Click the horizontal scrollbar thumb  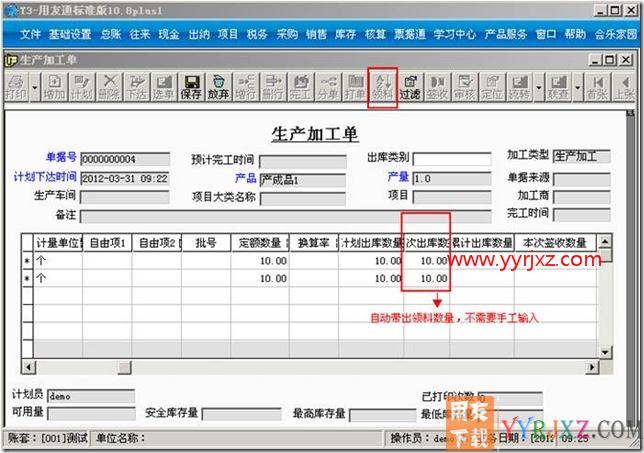point(124,367)
